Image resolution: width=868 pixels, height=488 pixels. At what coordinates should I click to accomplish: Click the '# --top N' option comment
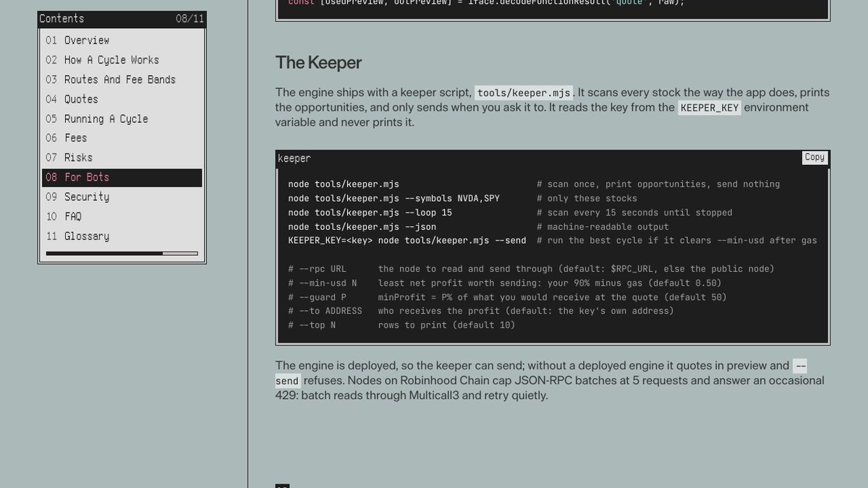click(401, 325)
